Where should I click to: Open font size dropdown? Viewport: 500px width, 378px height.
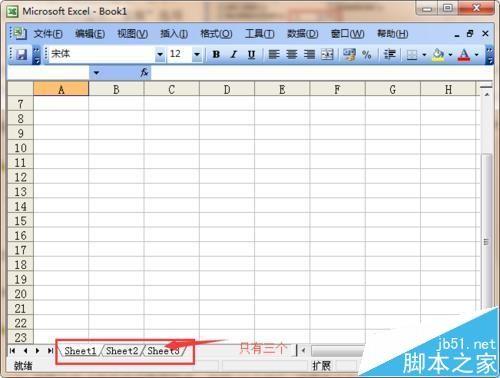(197, 54)
